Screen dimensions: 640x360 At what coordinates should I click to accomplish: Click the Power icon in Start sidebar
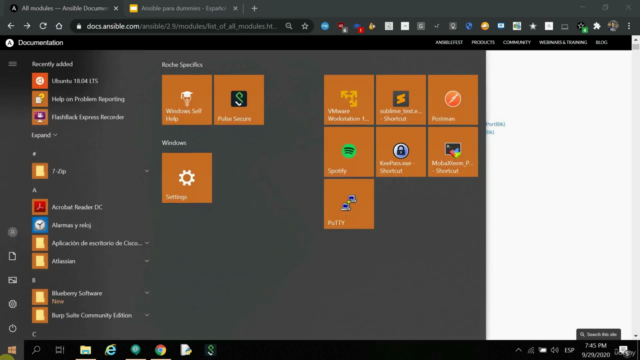pyautogui.click(x=13, y=328)
